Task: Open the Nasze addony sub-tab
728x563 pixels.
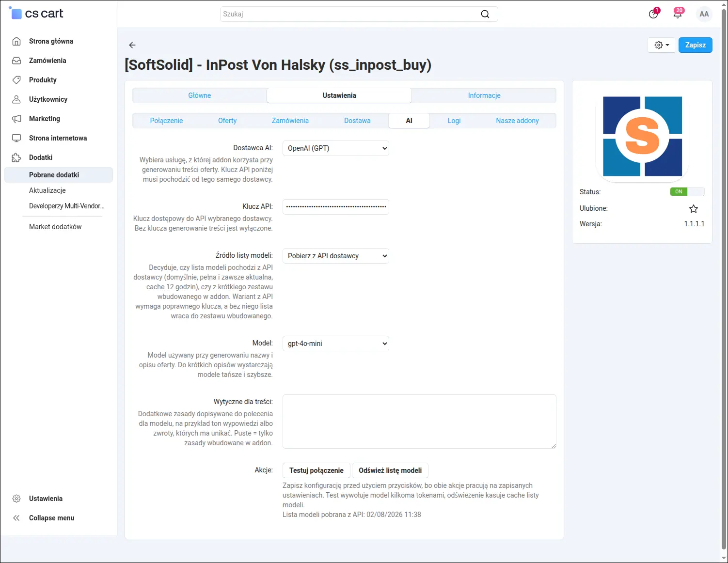Action: 517,121
